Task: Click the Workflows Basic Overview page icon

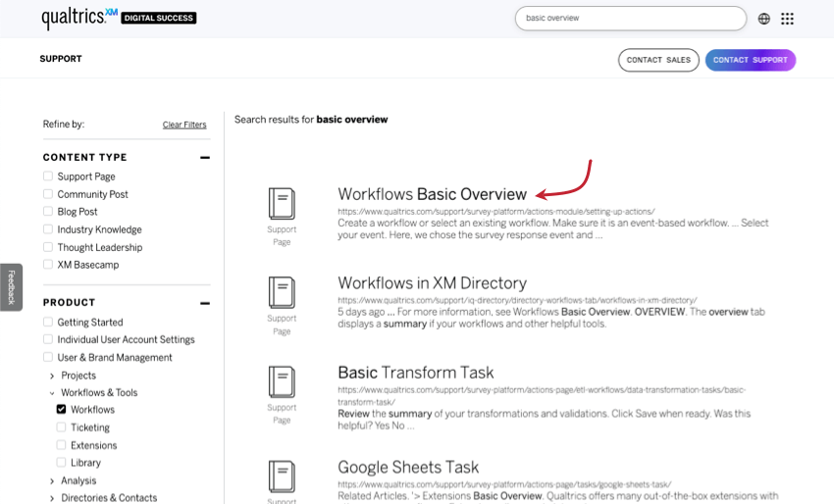Action: point(282,204)
